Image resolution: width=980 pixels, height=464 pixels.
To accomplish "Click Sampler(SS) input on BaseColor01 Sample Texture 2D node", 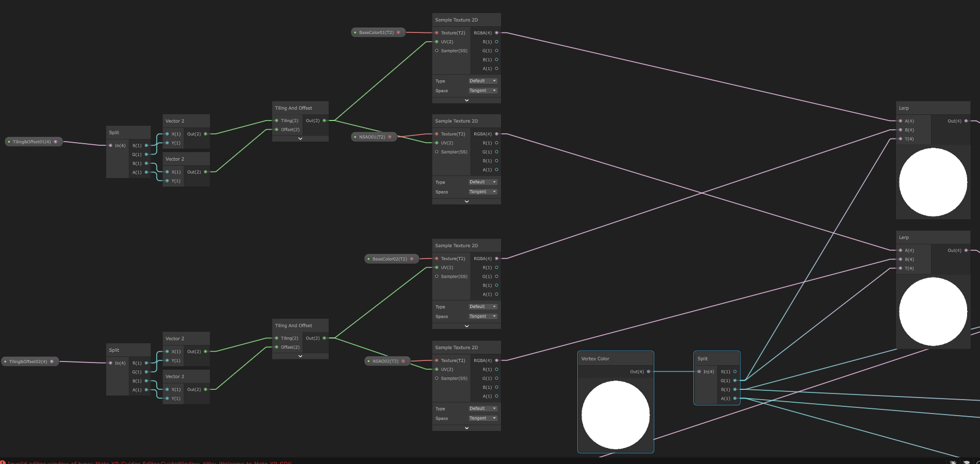I will (437, 50).
